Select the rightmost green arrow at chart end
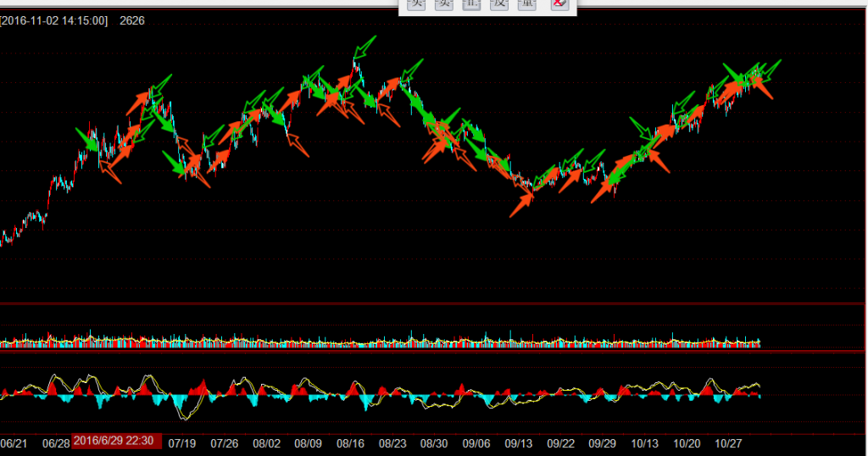 tap(771, 66)
